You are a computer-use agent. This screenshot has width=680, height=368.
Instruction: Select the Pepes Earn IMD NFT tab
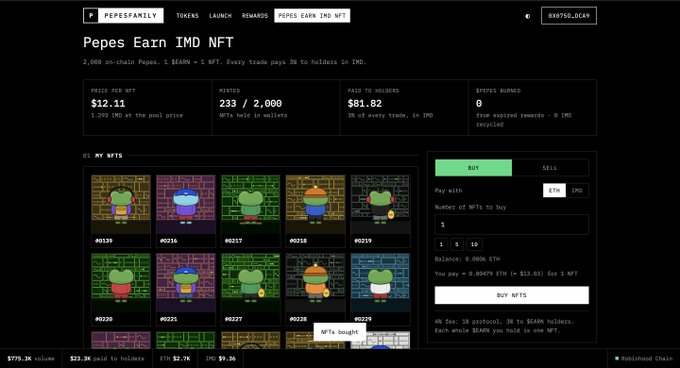pos(312,16)
